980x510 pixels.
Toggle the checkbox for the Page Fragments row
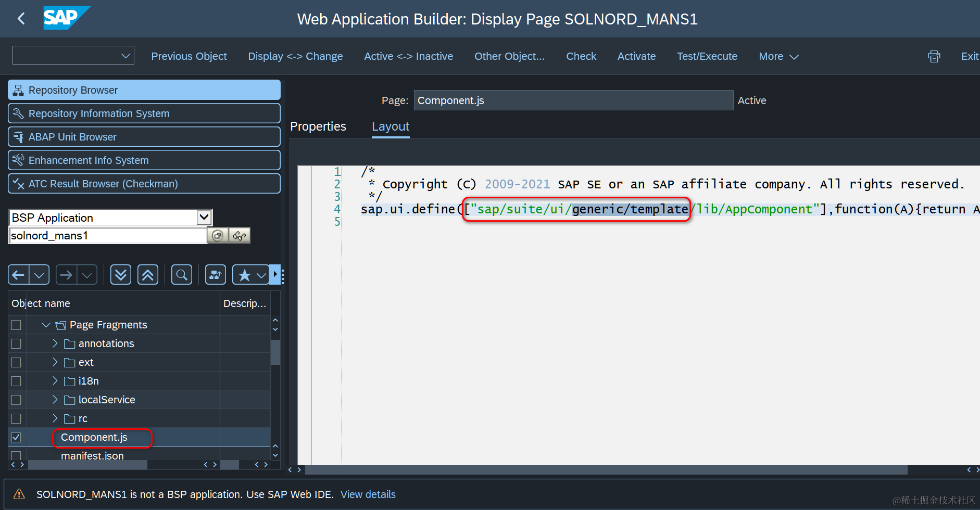[x=16, y=325]
